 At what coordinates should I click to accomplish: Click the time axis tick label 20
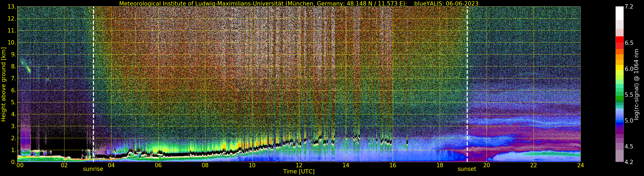click(487, 165)
